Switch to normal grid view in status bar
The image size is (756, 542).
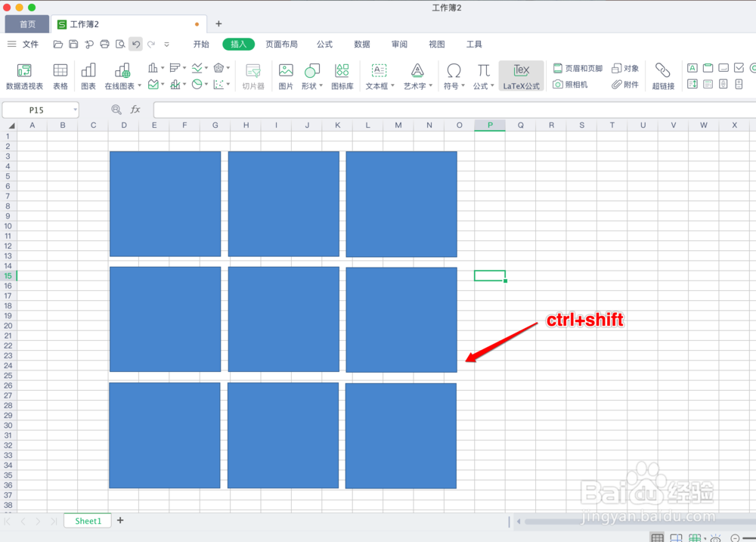[x=657, y=537]
